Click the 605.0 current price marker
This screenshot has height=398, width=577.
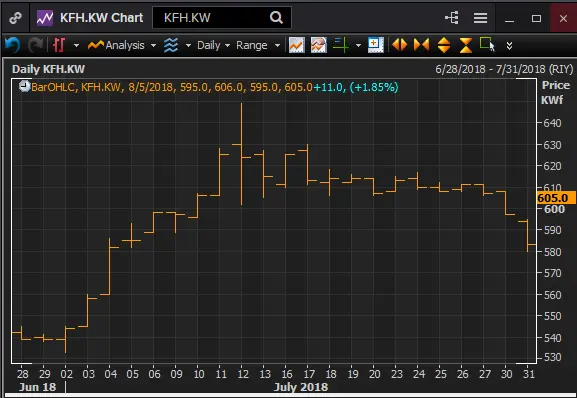(x=556, y=198)
